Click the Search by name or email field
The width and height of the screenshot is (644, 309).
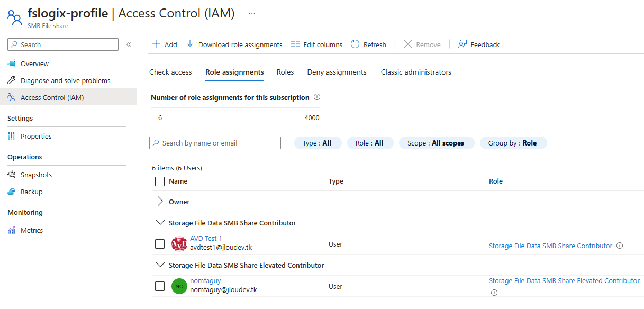pyautogui.click(x=215, y=143)
